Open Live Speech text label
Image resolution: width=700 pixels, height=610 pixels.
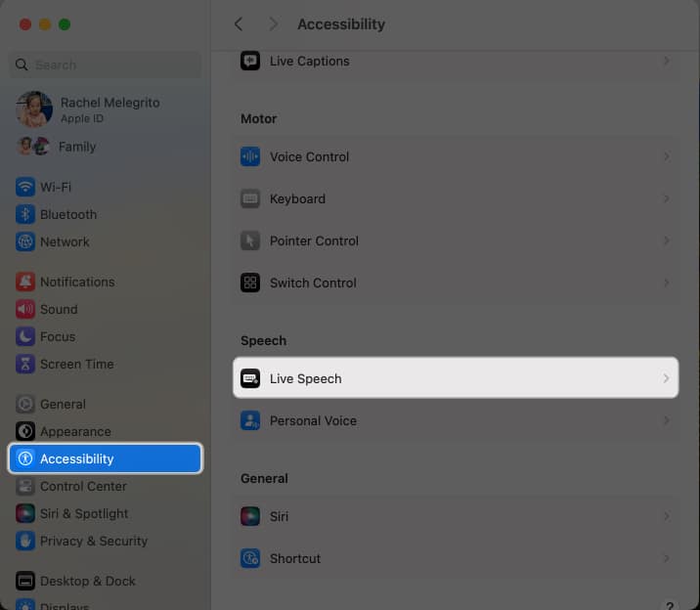pyautogui.click(x=306, y=379)
